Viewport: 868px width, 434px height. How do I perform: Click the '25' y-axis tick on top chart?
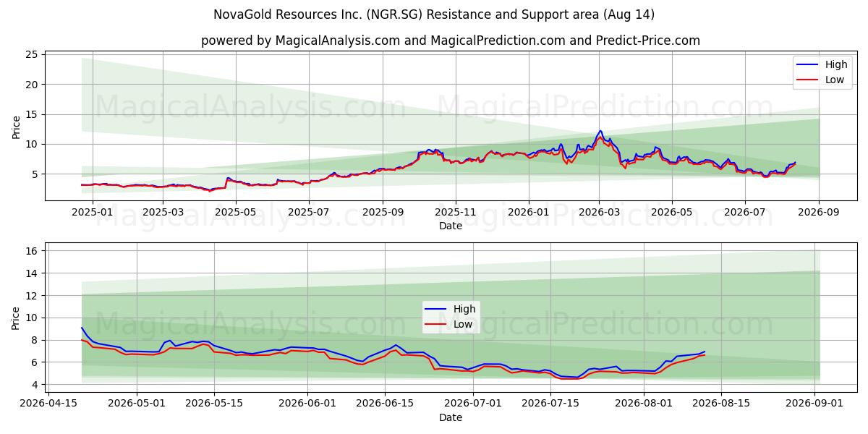pyautogui.click(x=32, y=54)
